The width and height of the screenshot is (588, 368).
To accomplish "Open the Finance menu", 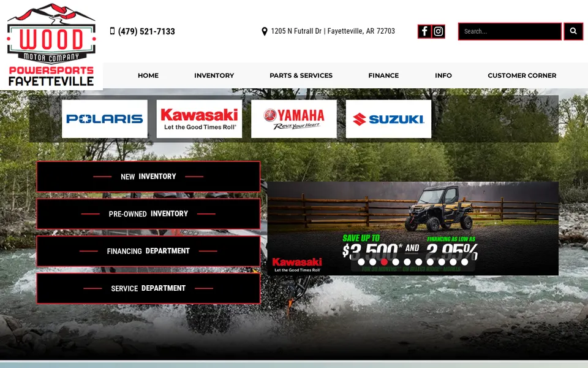I will tap(383, 75).
